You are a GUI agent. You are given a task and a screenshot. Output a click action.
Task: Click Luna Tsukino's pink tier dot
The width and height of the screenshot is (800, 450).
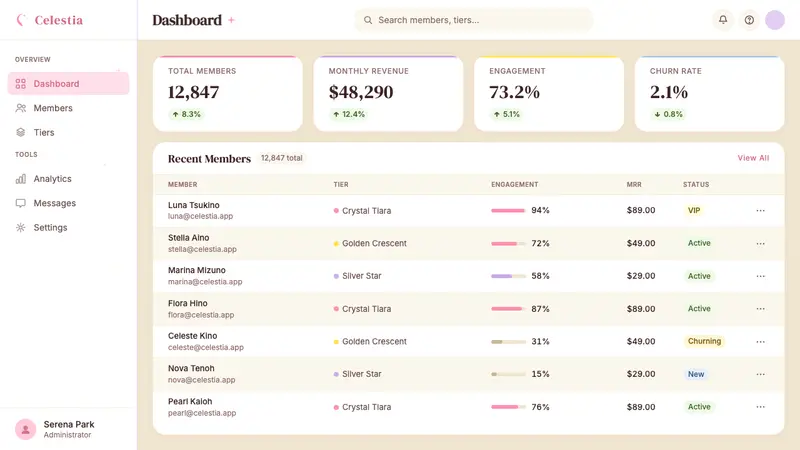click(x=336, y=210)
